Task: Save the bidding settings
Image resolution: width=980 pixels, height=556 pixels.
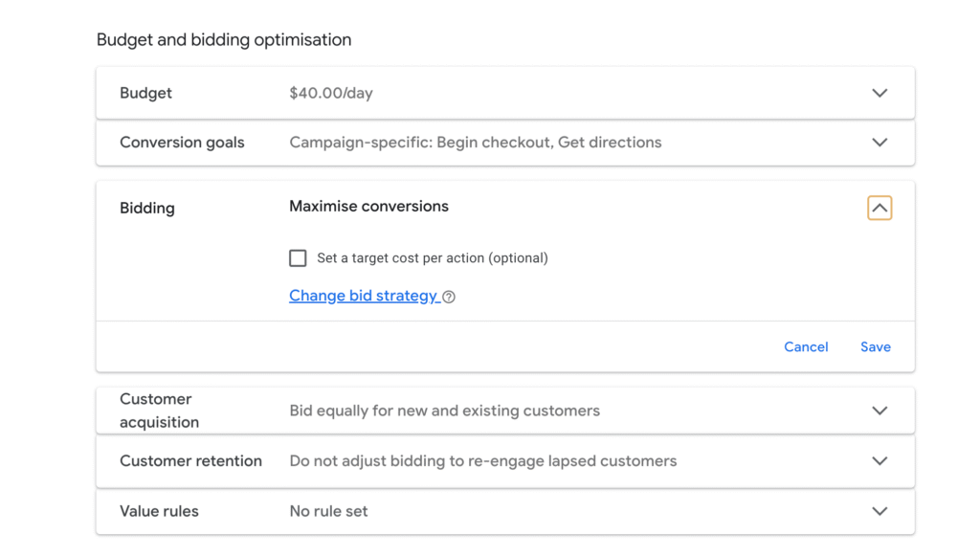Action: coord(875,346)
